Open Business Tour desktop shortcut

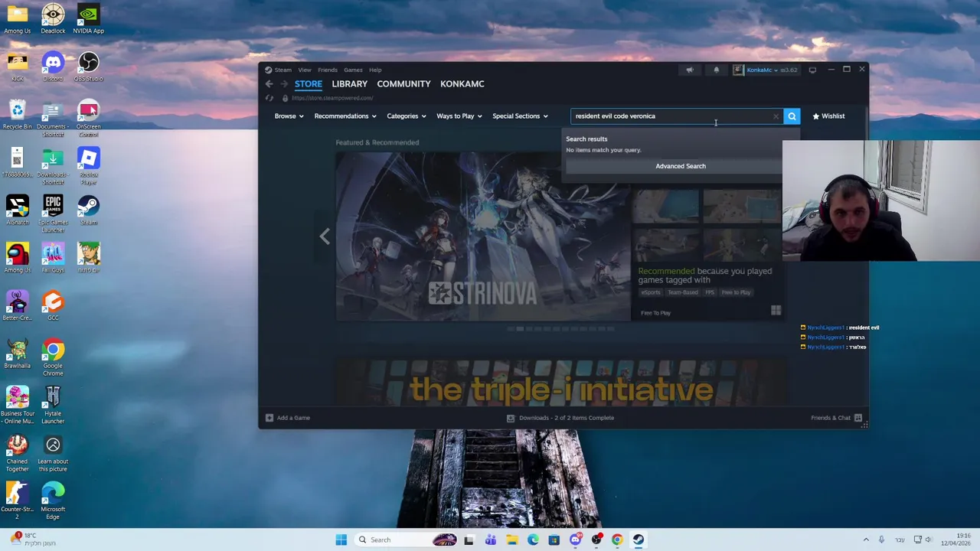click(18, 406)
